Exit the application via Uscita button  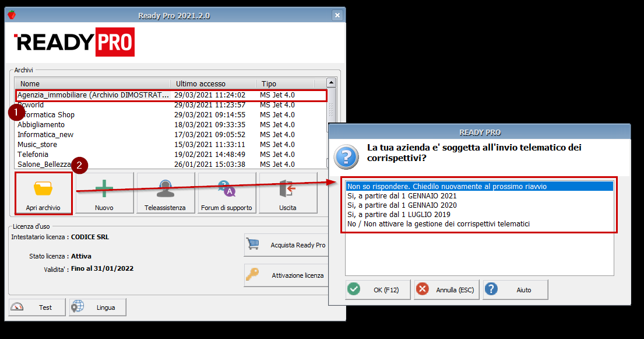[288, 193]
